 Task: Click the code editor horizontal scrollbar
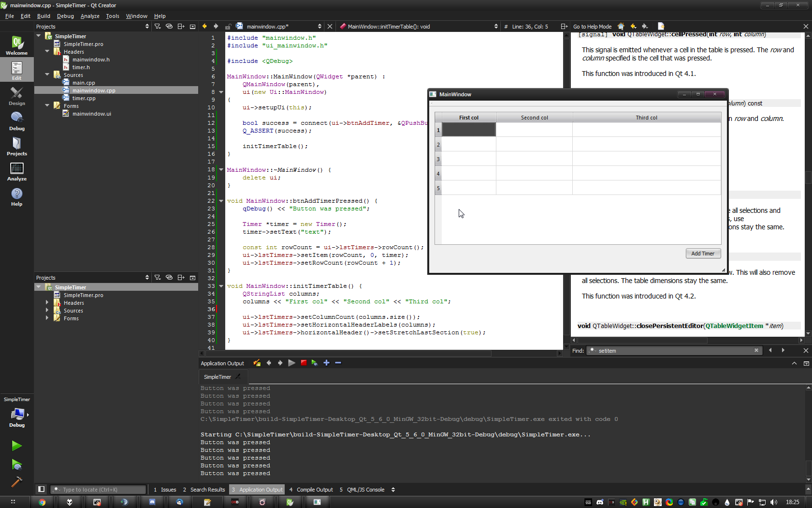(x=348, y=354)
